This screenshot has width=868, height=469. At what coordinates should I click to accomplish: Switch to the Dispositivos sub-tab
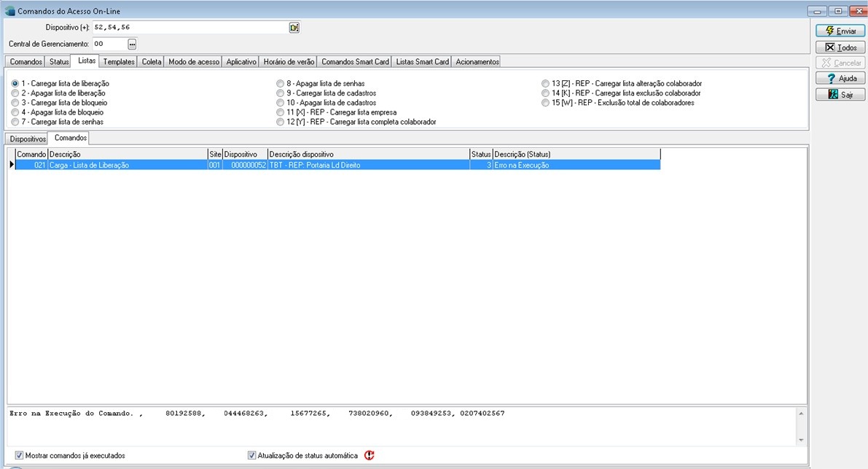pos(28,138)
